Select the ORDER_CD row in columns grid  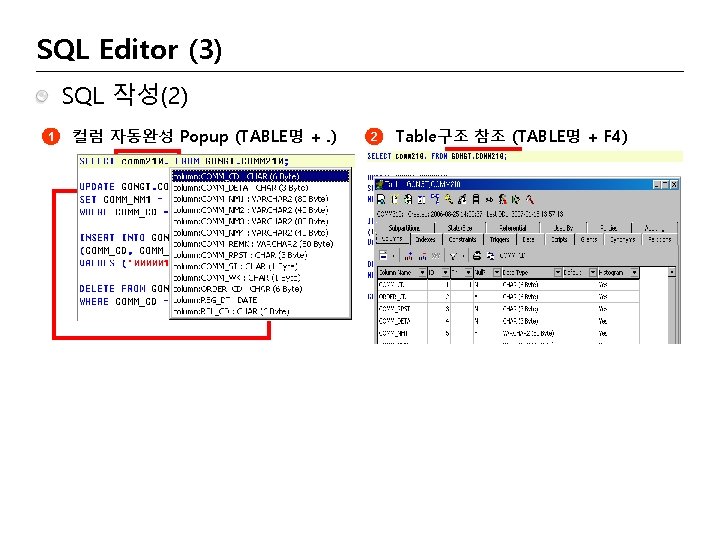coord(508,297)
